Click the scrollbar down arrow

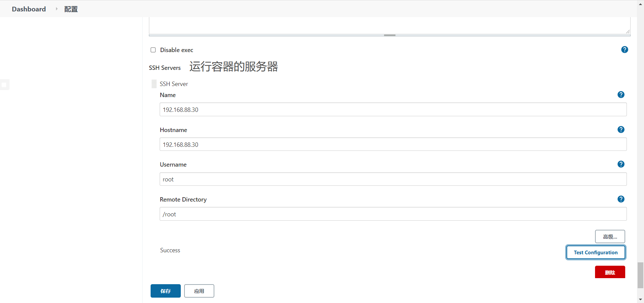coord(640,299)
